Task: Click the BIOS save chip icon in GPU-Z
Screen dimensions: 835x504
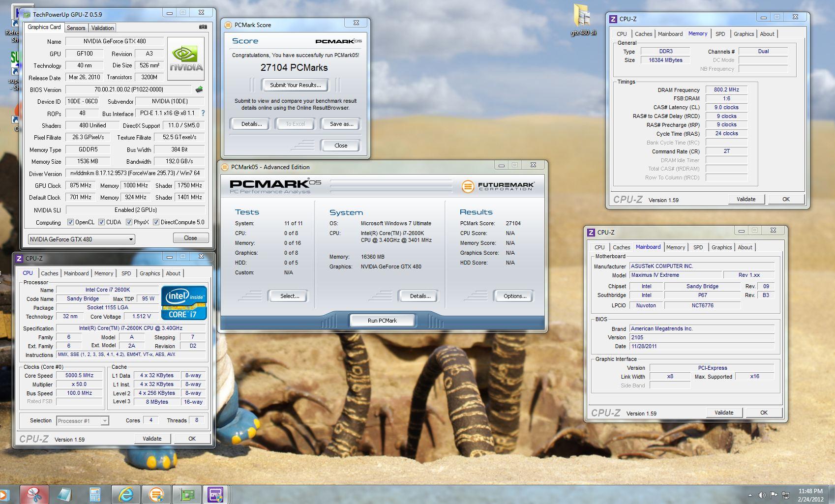Action: (x=199, y=89)
